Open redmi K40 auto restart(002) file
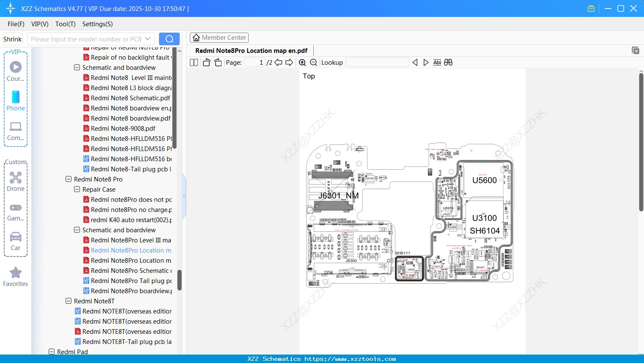 pos(127,220)
